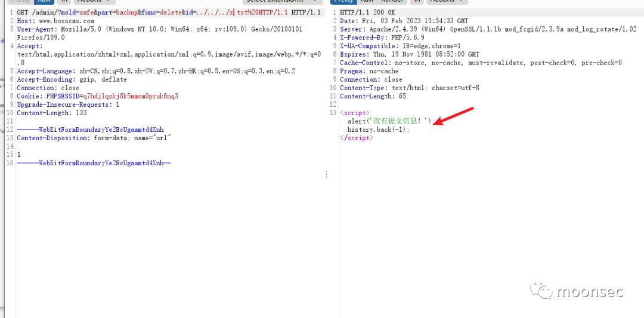Click the opening <script> tag in response

[355, 113]
